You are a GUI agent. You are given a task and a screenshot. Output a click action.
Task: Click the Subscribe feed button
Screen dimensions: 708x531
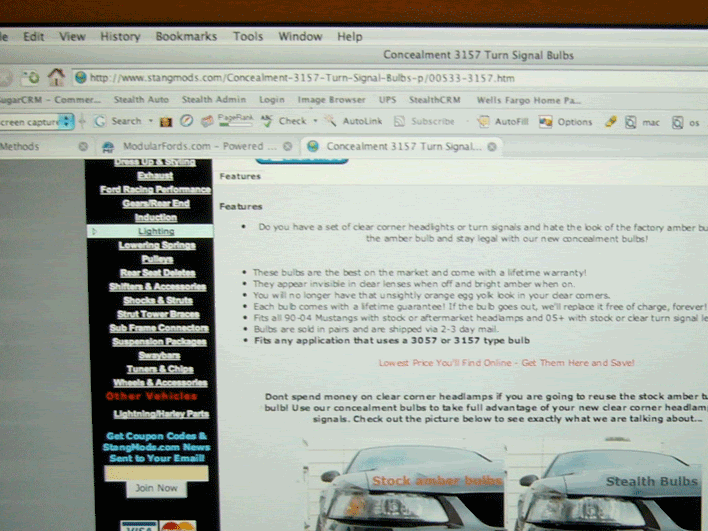pos(424,121)
